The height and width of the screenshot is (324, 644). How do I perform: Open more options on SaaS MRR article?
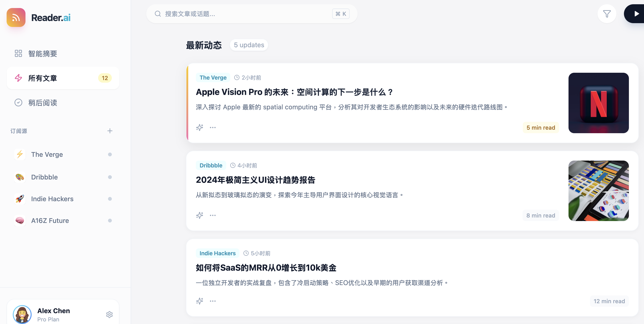tap(213, 301)
